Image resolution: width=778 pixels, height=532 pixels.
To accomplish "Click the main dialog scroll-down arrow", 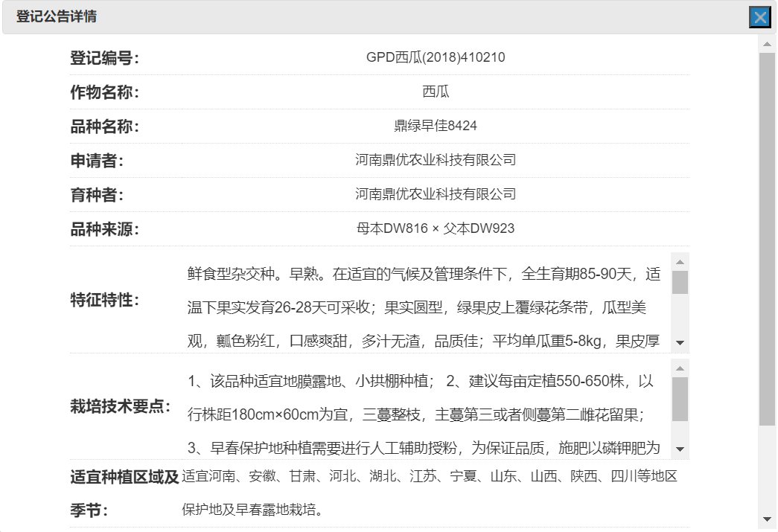I will [767, 519].
